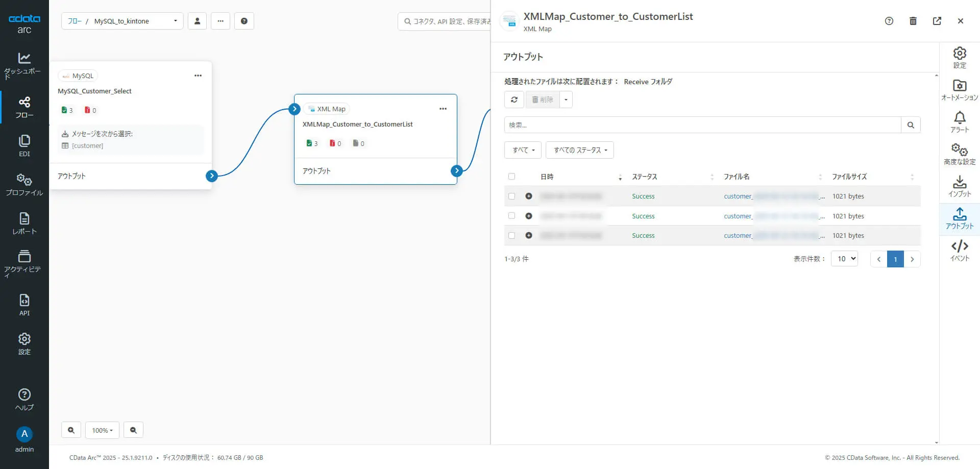Zoom out the flow canvas

tap(133, 430)
